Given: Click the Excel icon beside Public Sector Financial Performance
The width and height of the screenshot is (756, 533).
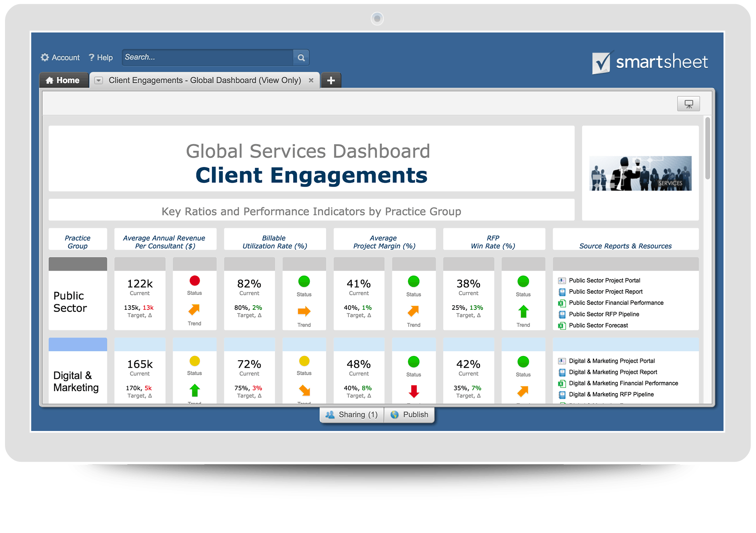Looking at the screenshot, I should [562, 303].
